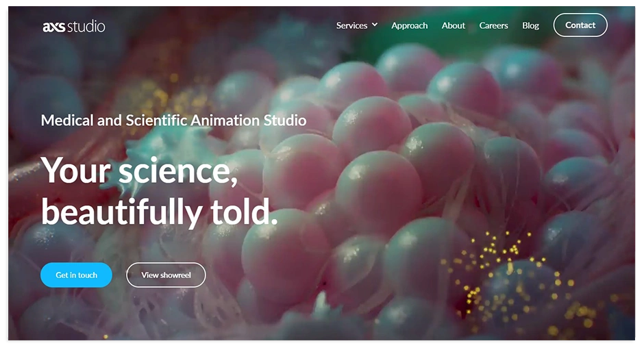Go to the Approach page
The image size is (644, 352).
409,25
